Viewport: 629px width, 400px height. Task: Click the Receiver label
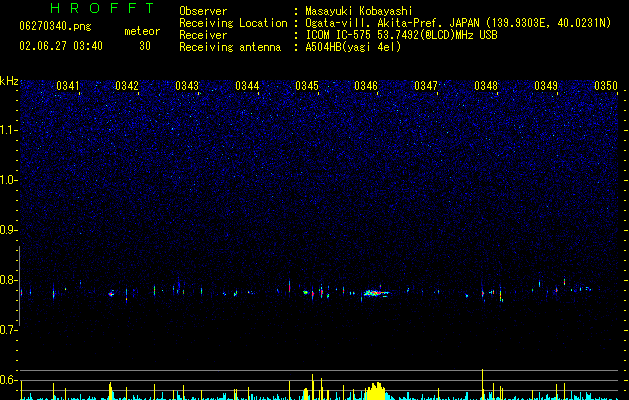(203, 35)
